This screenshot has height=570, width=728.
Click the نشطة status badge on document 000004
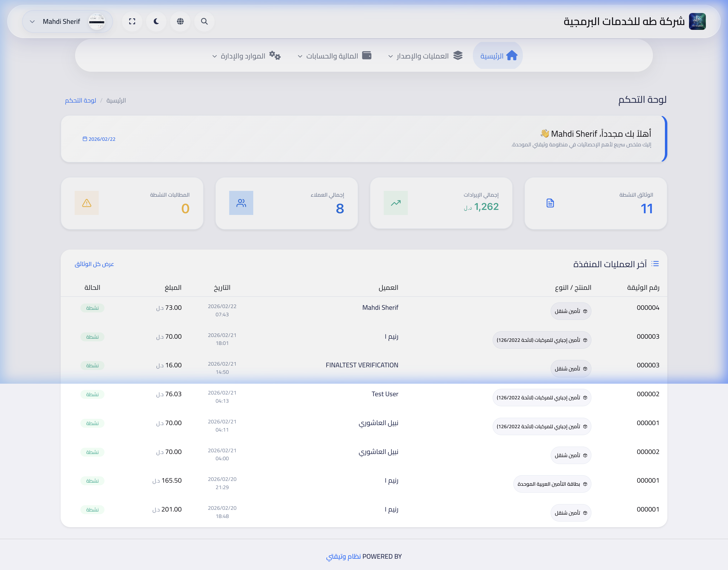click(92, 308)
